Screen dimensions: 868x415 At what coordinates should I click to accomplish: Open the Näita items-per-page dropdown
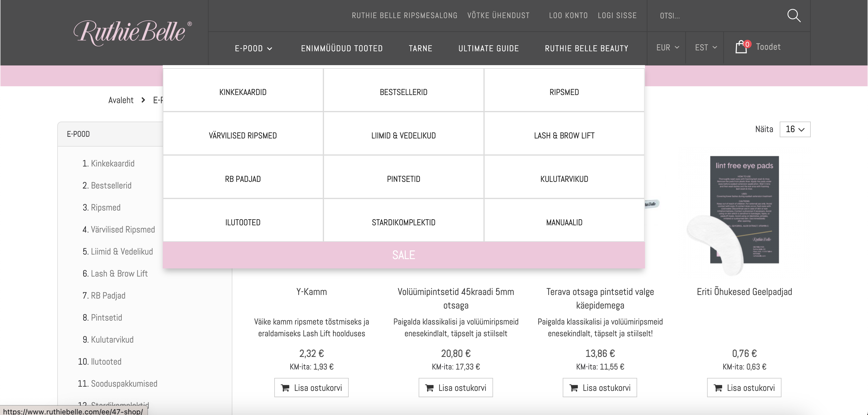pyautogui.click(x=795, y=129)
